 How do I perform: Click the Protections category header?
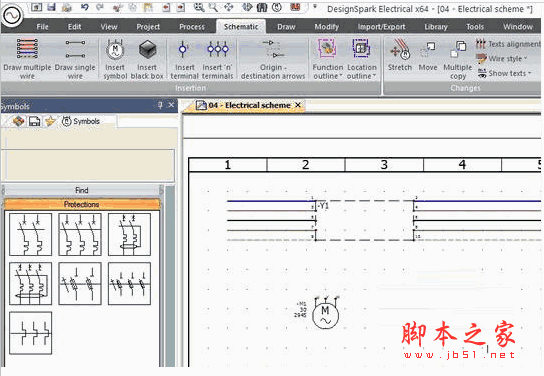(82, 204)
